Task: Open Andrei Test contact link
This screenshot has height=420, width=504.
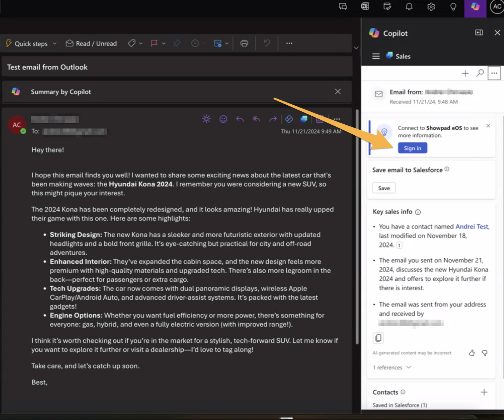Action: coord(472,226)
